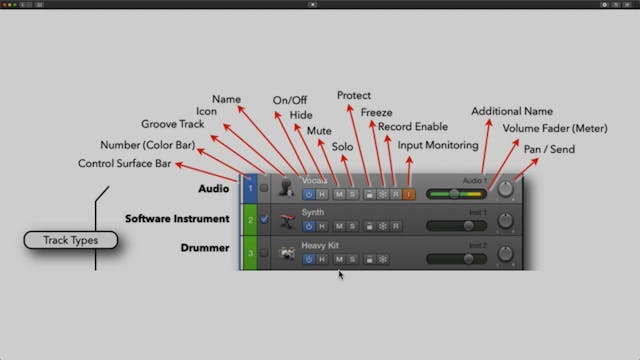Select the Heavy Kit track name
Image resolution: width=640 pixels, height=360 pixels.
(320, 245)
